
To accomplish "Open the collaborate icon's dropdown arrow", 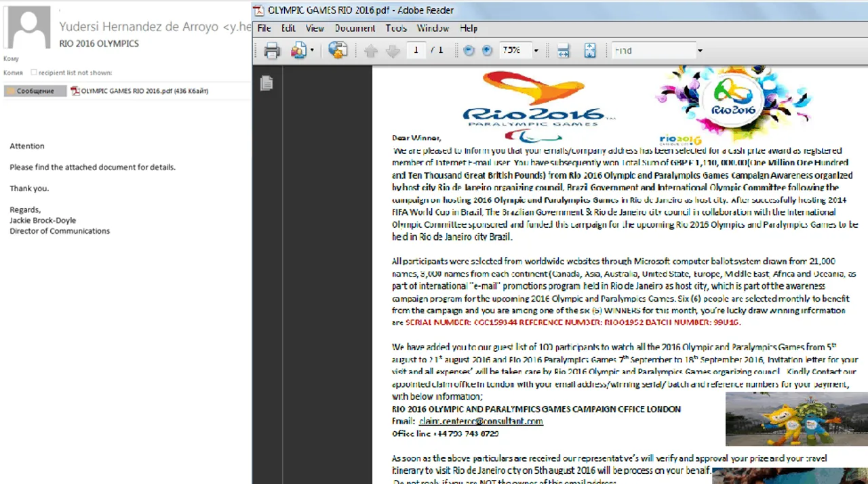I will point(312,50).
